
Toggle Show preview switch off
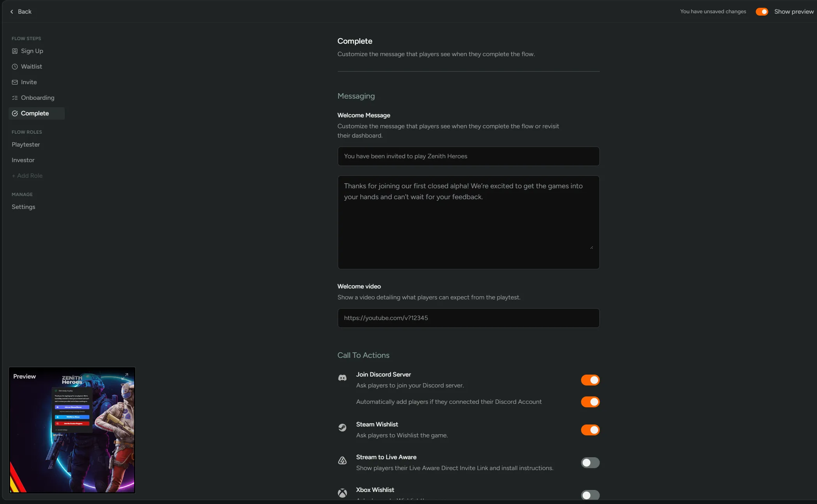pos(762,12)
